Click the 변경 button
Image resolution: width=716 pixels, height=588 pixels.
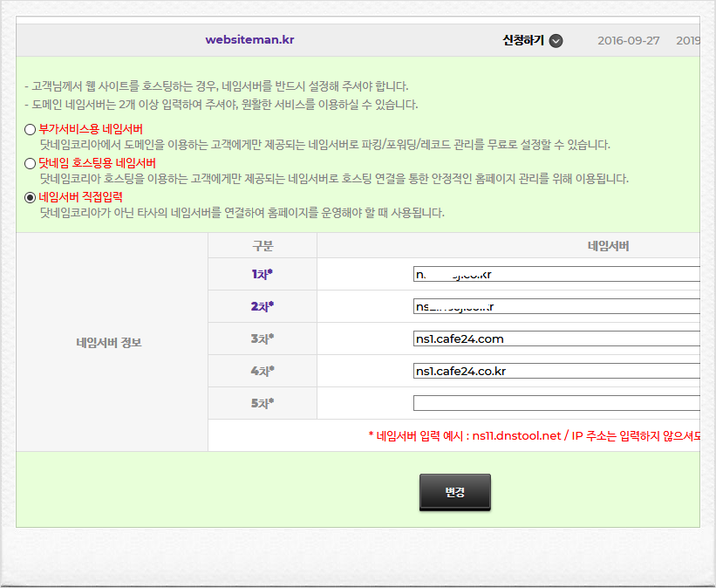point(455,492)
